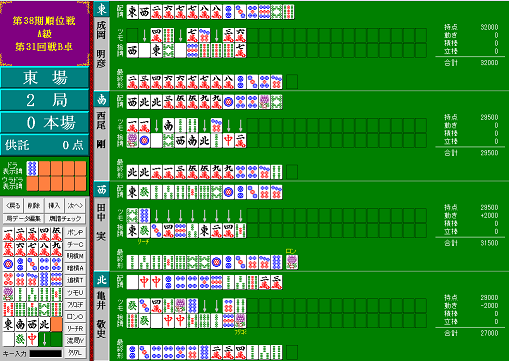Pick the blank white dragon palette tile
This screenshot has height=361, width=509.
(x=8, y=339)
